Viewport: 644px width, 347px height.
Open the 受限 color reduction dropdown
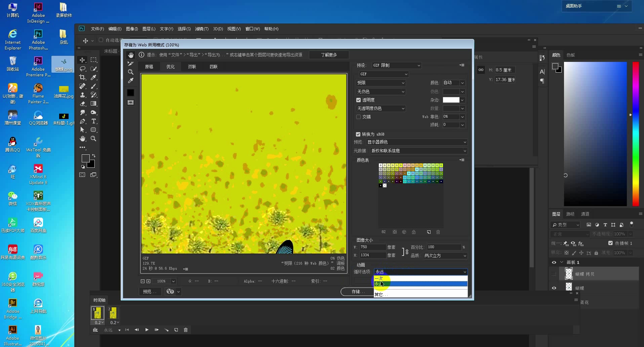coord(381,83)
